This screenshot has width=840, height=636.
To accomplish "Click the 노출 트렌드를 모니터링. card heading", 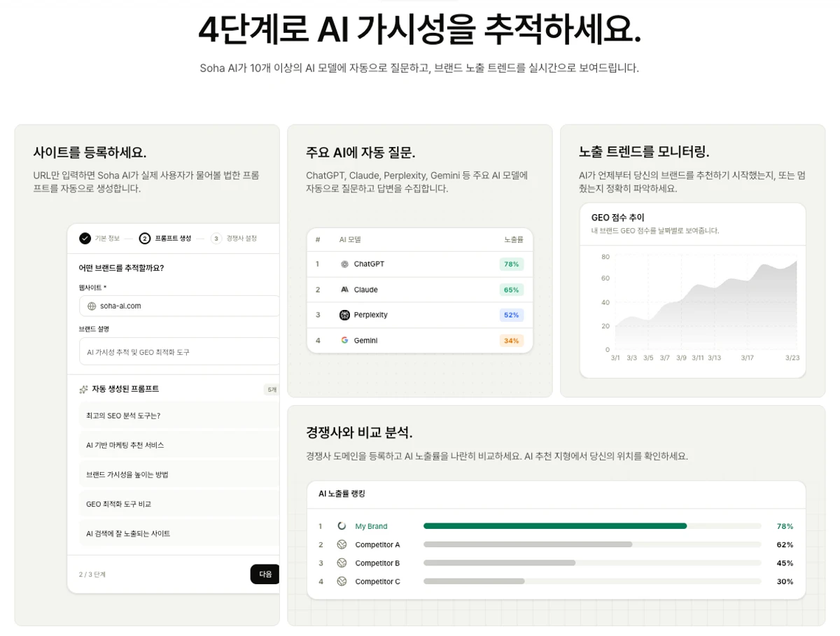I will click(x=644, y=152).
